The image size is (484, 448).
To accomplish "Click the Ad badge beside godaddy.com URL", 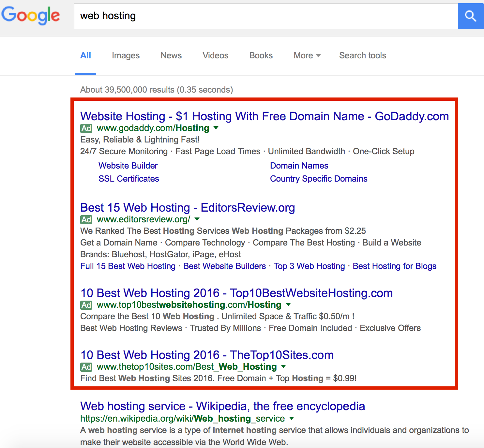I will pyautogui.click(x=86, y=128).
